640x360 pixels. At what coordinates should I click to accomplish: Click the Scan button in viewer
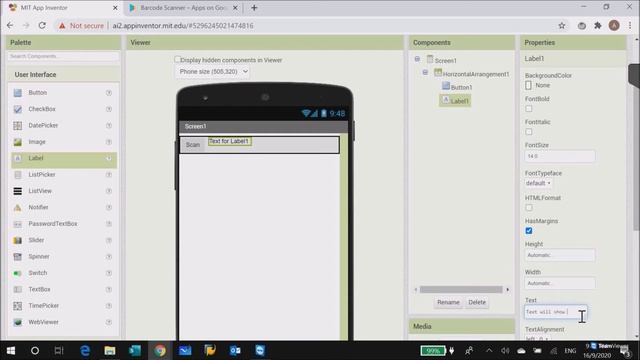pos(193,144)
